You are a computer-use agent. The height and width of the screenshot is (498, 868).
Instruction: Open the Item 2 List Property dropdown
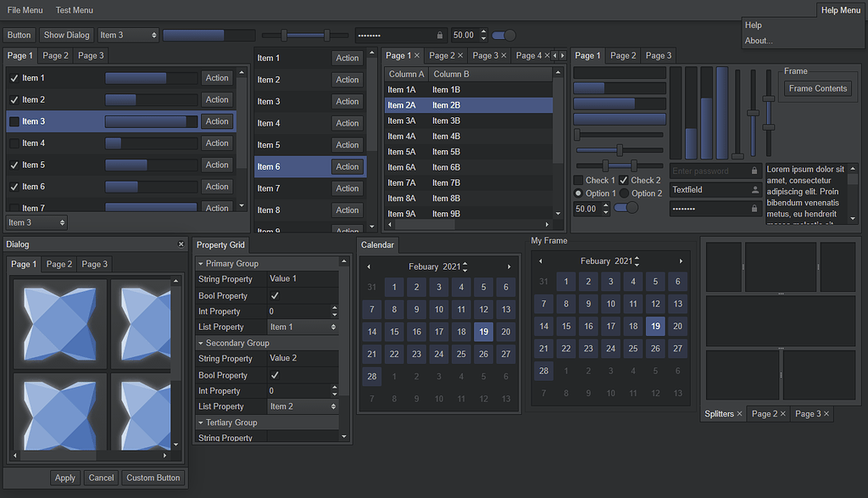[x=303, y=406]
